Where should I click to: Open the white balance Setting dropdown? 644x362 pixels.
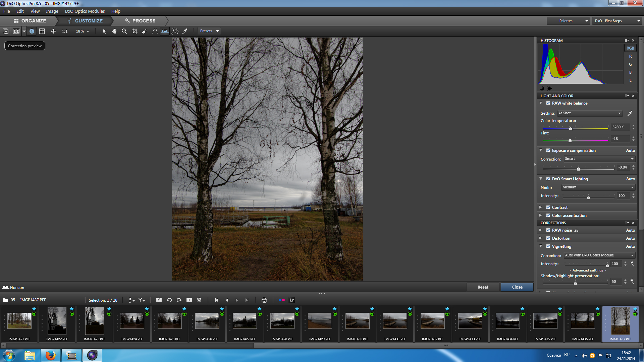point(589,113)
